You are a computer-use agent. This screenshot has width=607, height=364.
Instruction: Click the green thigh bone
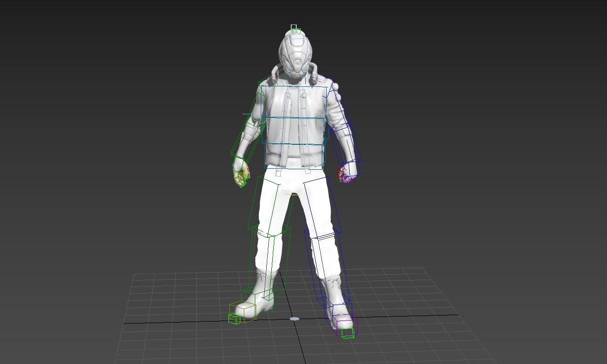click(264, 202)
